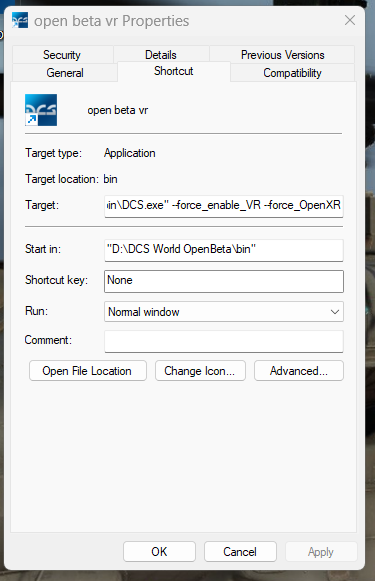375x581 pixels.
Task: Select the Shortcut tab
Action: (x=174, y=71)
